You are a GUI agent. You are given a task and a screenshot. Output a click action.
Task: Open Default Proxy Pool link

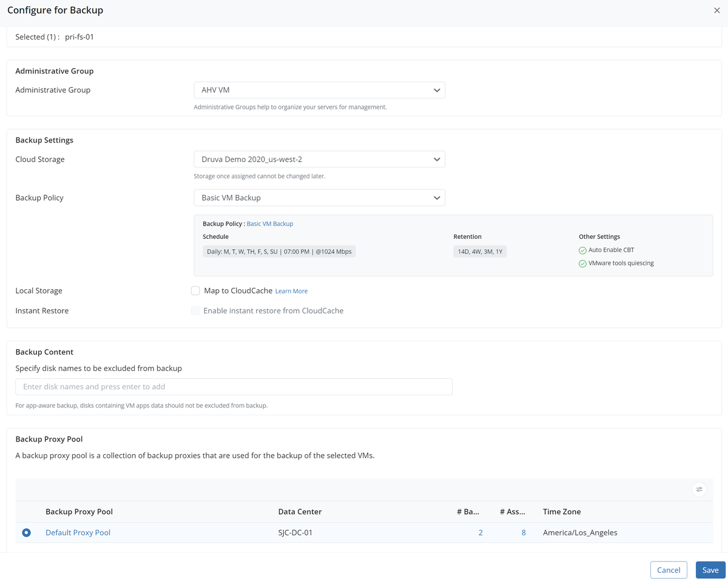(78, 533)
